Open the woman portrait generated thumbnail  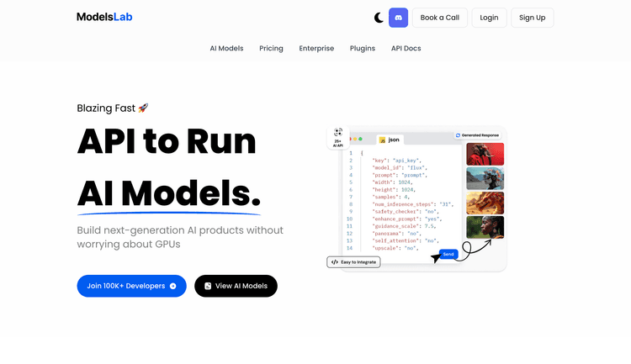pyautogui.click(x=485, y=227)
